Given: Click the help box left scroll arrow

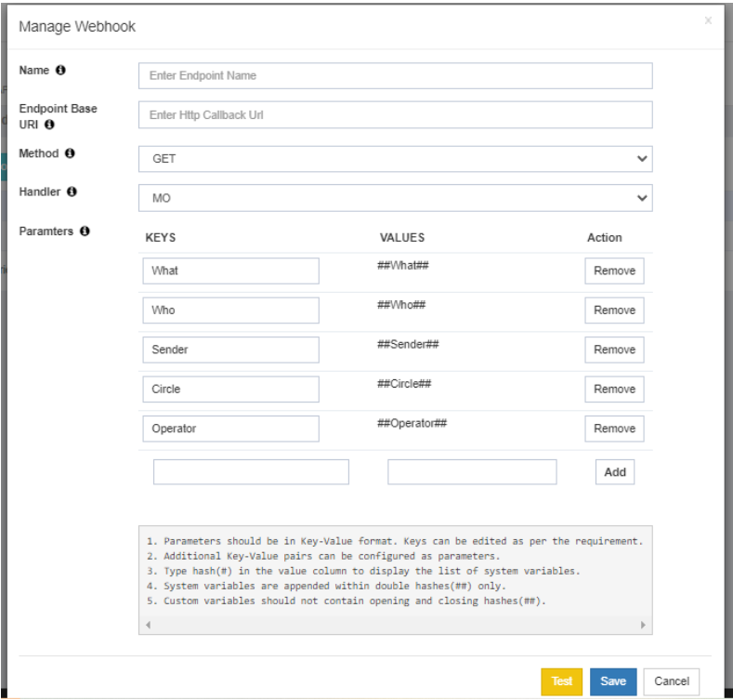Looking at the screenshot, I should click(x=149, y=625).
